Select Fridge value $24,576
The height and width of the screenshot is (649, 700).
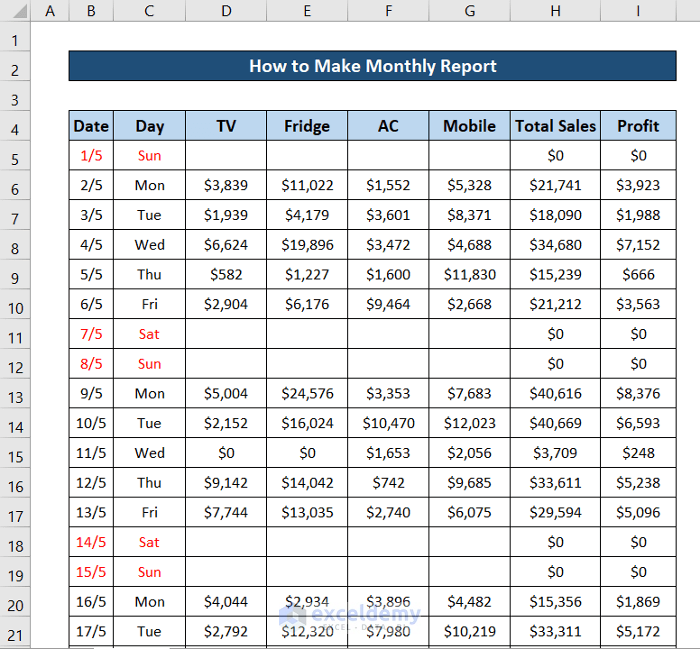point(307,393)
